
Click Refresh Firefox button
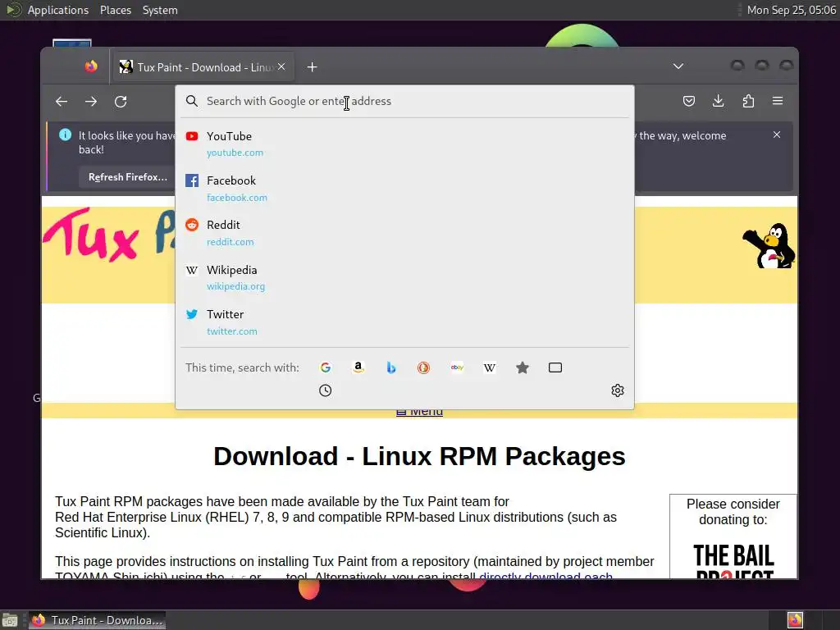[127, 177]
